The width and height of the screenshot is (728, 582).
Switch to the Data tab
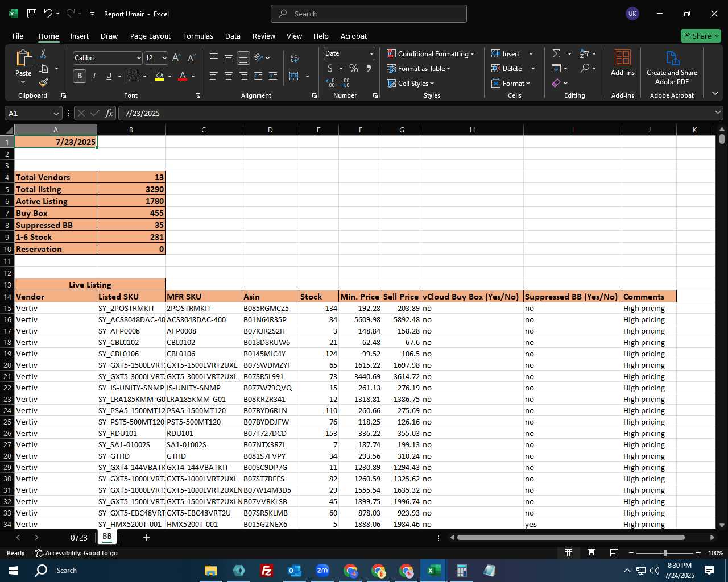tap(233, 36)
